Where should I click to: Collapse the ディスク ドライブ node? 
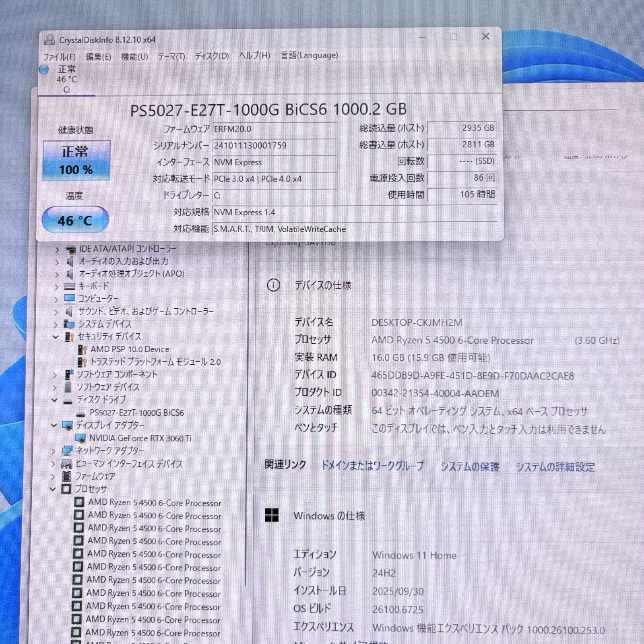click(54, 400)
